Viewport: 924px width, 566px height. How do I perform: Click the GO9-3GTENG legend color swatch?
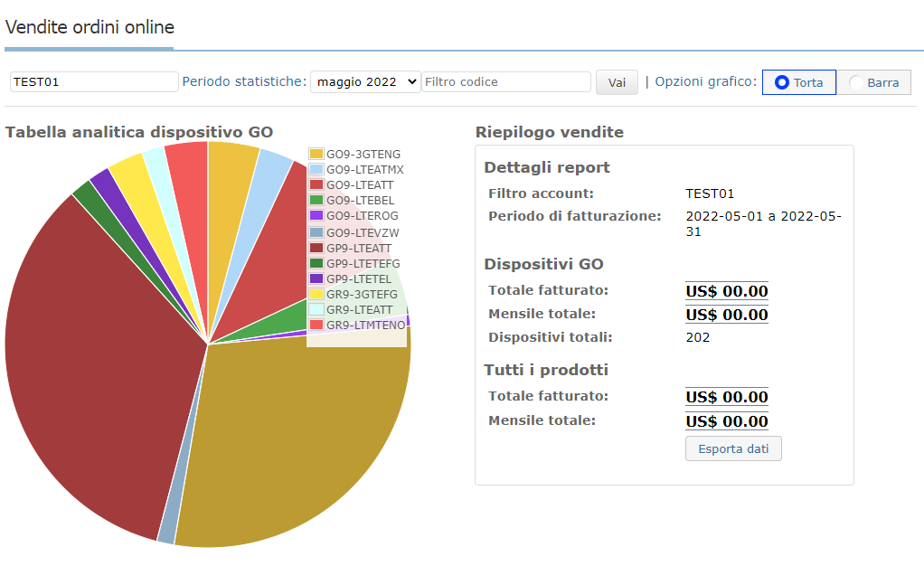[x=316, y=155]
